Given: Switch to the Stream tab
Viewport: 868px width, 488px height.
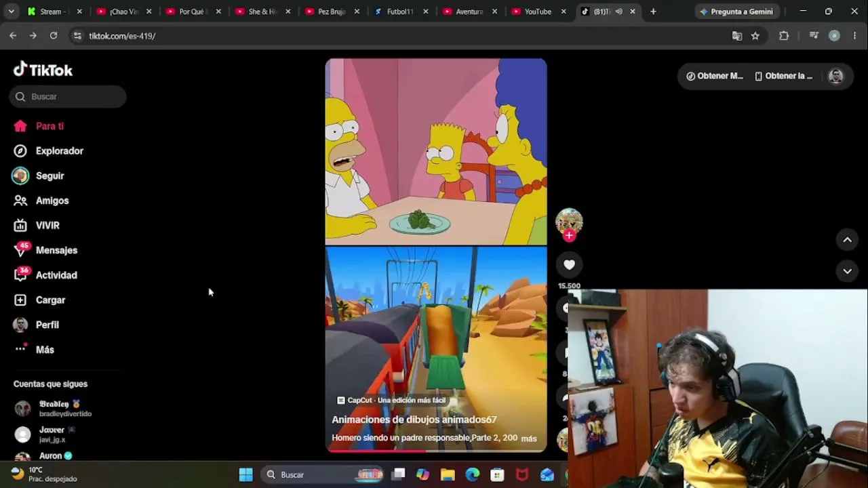Looking at the screenshot, I should [x=54, y=12].
